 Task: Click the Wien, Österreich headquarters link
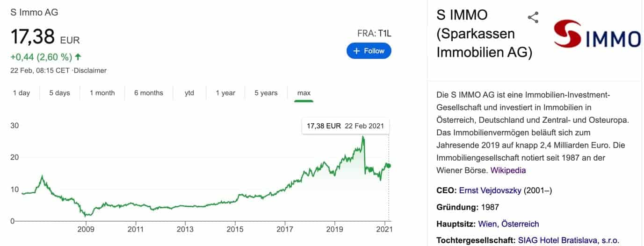coord(508,224)
